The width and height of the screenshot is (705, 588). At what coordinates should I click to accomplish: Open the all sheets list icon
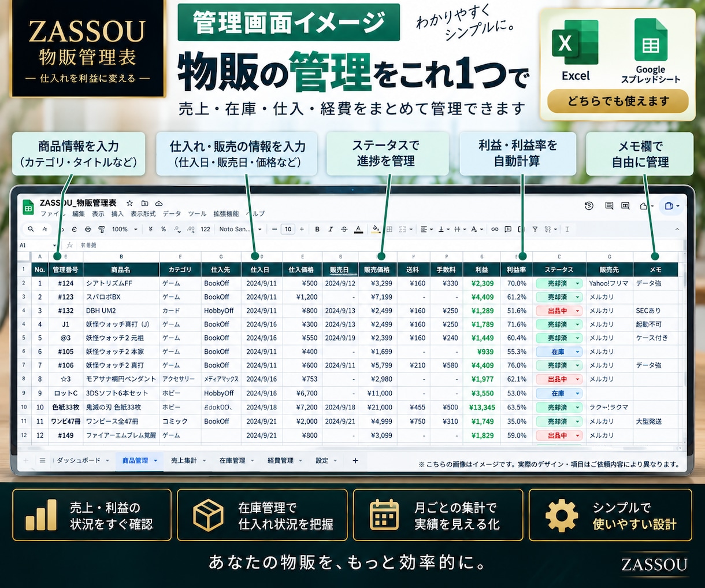(42, 460)
